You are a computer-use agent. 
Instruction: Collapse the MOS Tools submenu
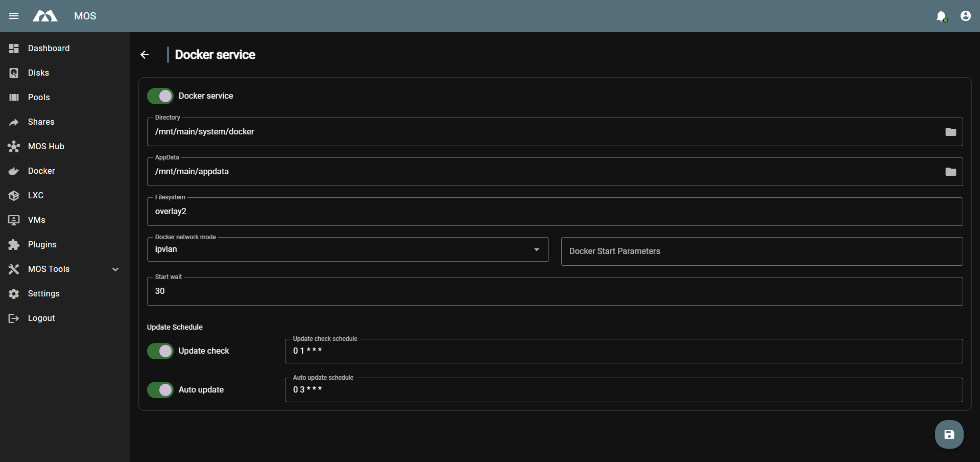115,269
